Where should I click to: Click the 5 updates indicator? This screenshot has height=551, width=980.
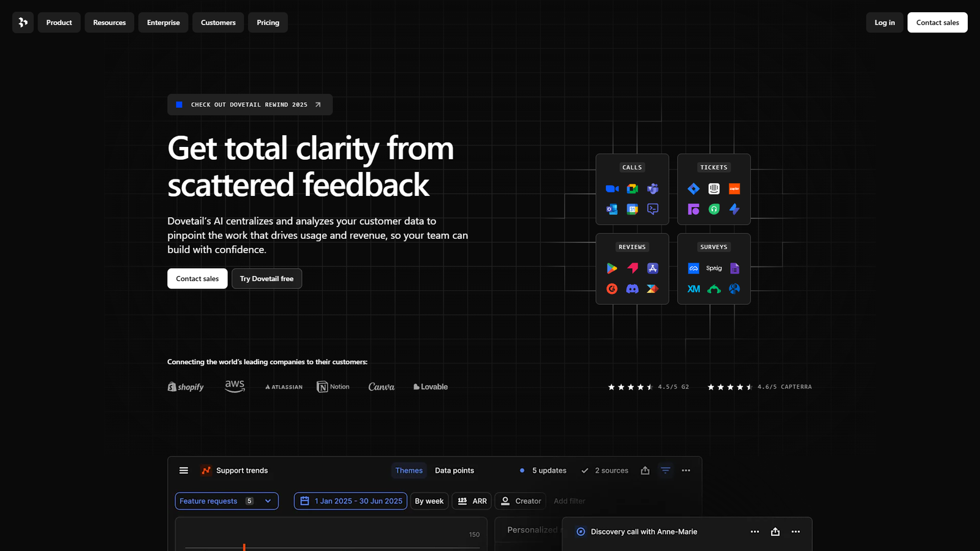coord(543,471)
